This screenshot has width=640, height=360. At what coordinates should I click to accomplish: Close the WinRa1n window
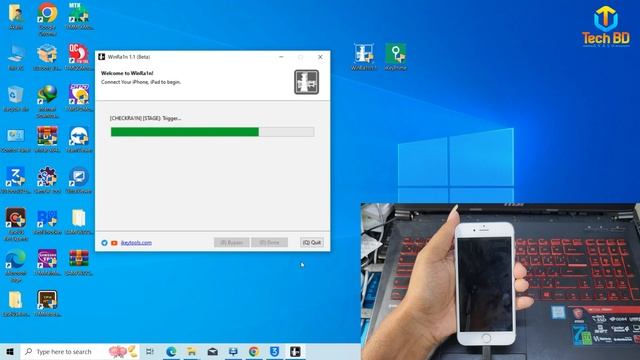click(320, 57)
